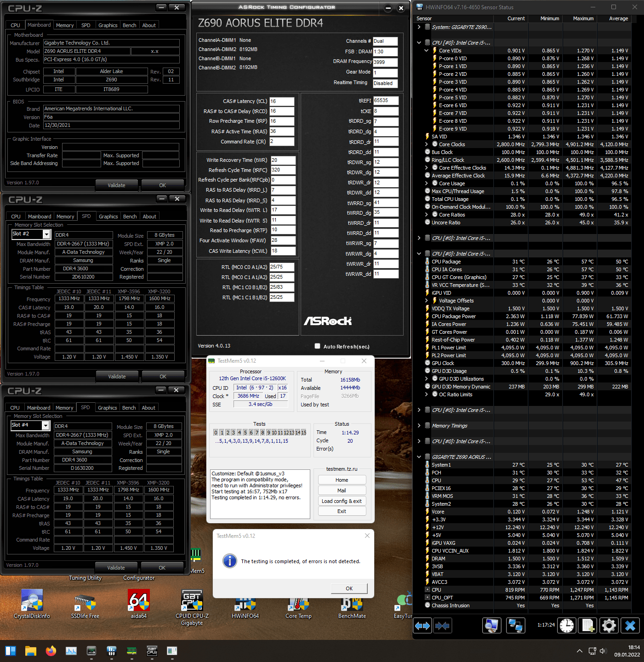This screenshot has height=662, width=644.
Task: Expand Memory Timings sensor group
Action: click(419, 426)
